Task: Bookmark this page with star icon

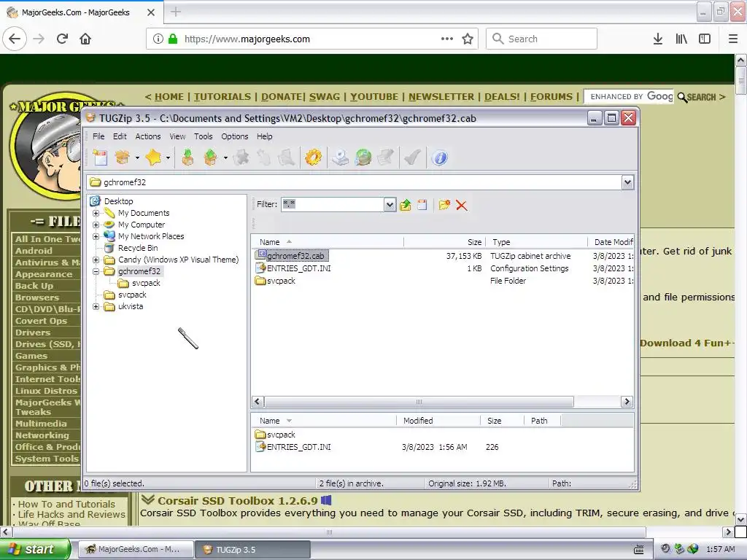Action: point(468,39)
